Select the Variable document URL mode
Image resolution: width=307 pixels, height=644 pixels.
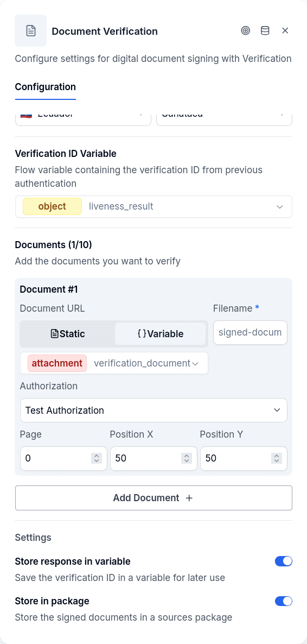[160, 334]
